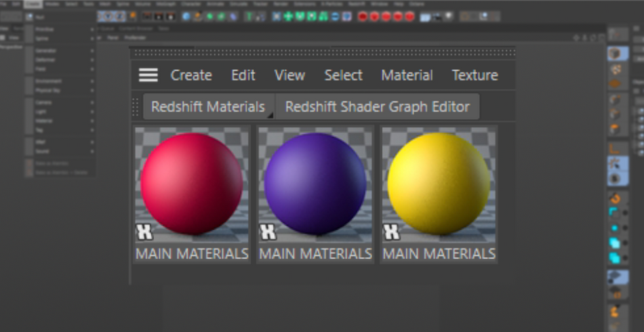Image resolution: width=644 pixels, height=332 pixels.
Task: Open render settings clapperboard icon
Action: click(x=170, y=16)
